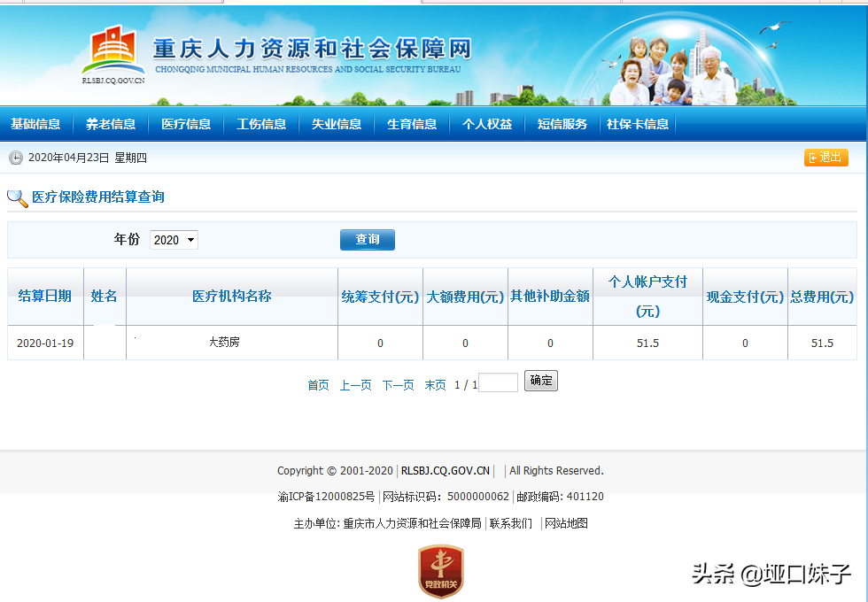Open the 年份 year dropdown

click(x=174, y=240)
